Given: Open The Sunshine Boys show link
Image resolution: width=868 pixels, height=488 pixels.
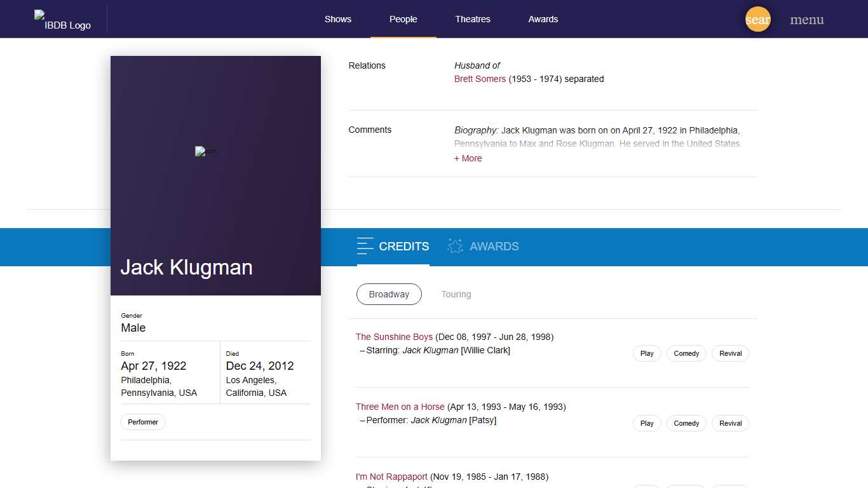Looking at the screenshot, I should [394, 337].
